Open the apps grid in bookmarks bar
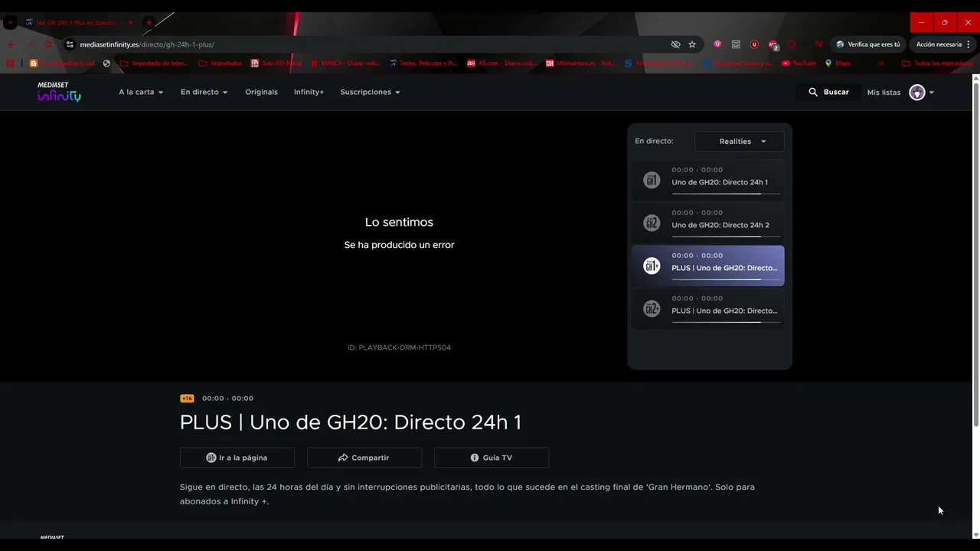980x551 pixels. click(x=11, y=64)
